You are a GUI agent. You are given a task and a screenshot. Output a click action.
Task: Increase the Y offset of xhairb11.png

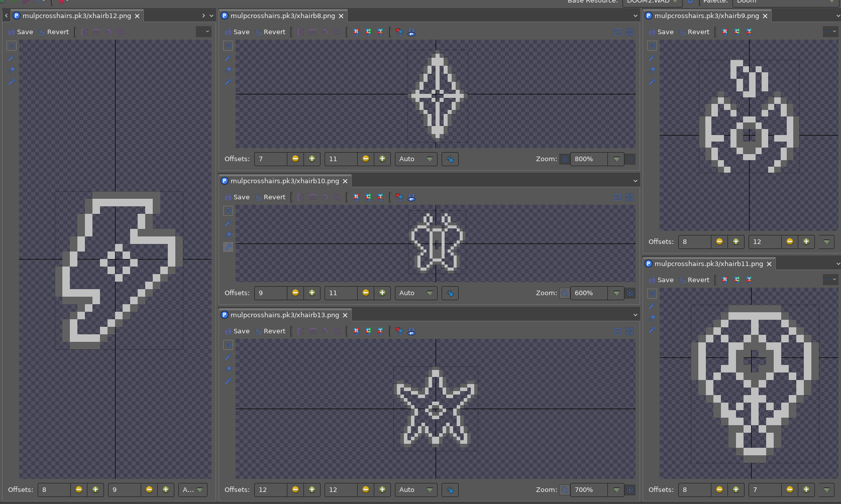pos(806,490)
